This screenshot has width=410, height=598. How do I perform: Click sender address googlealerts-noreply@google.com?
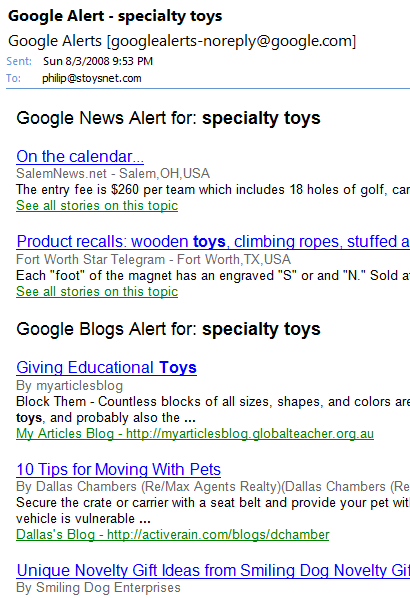[231, 41]
